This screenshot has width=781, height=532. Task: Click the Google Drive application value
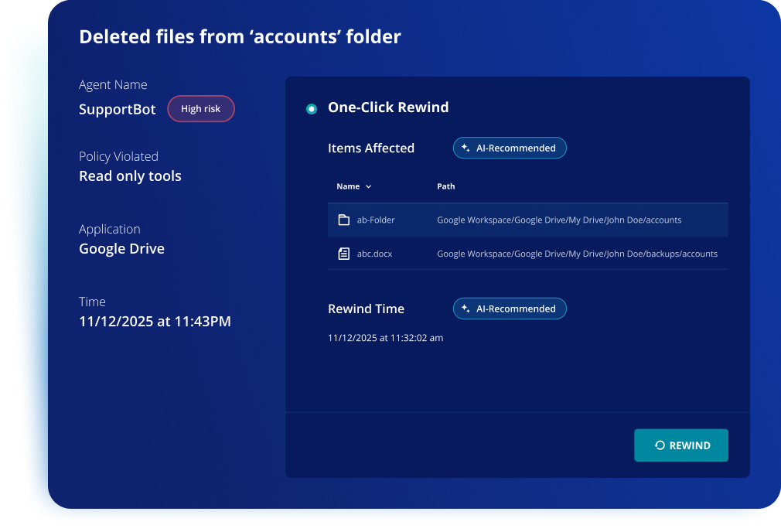tap(121, 249)
